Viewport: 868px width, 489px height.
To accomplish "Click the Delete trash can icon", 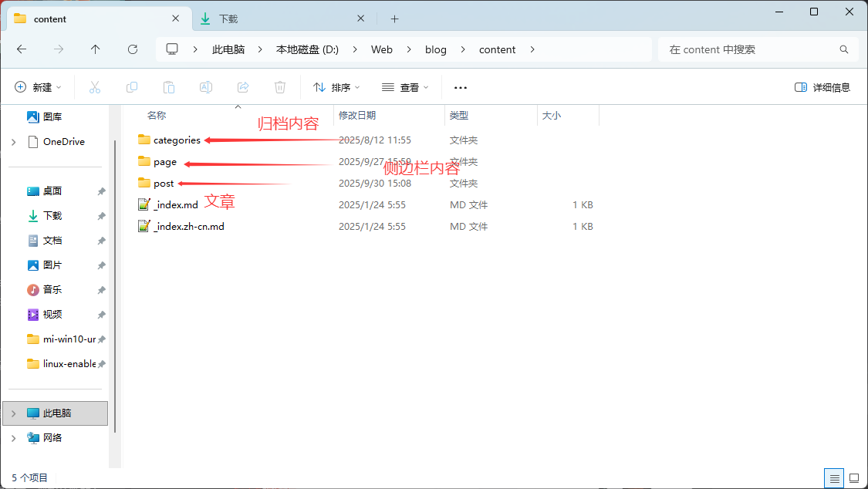I will pyautogui.click(x=280, y=87).
